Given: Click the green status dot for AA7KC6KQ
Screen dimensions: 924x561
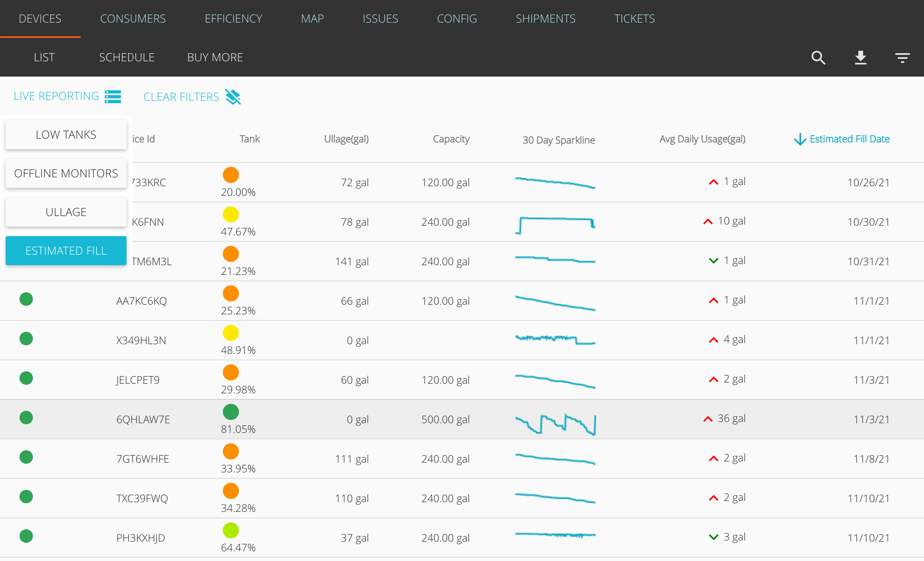Looking at the screenshot, I should click(26, 299).
